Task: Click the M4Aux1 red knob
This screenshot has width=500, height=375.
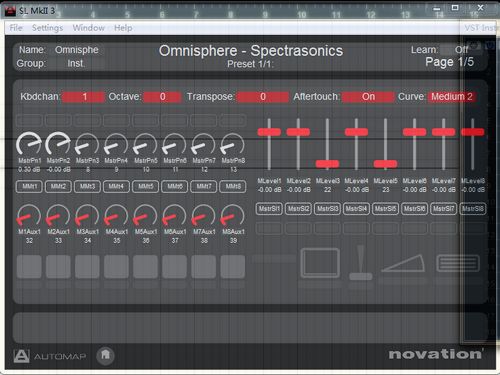Action: (x=116, y=216)
